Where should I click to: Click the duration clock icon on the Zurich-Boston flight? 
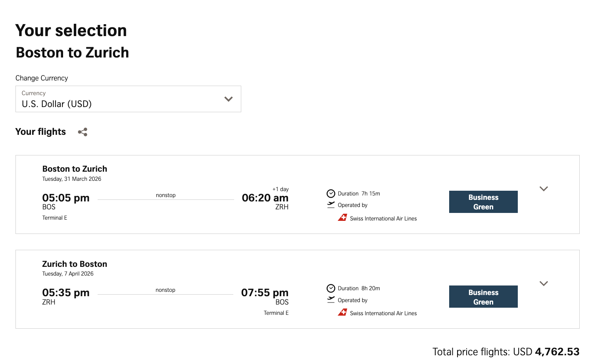pyautogui.click(x=330, y=288)
